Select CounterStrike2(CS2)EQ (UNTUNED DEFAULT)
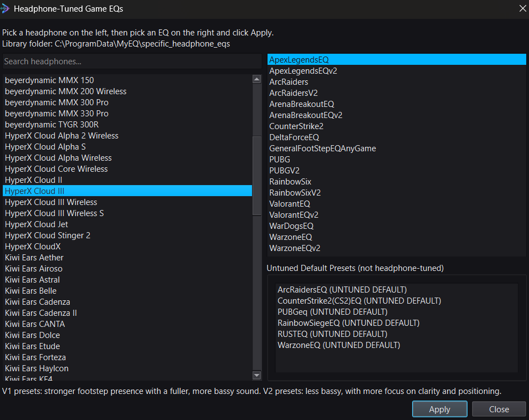This screenshot has width=529, height=420. pos(397,301)
